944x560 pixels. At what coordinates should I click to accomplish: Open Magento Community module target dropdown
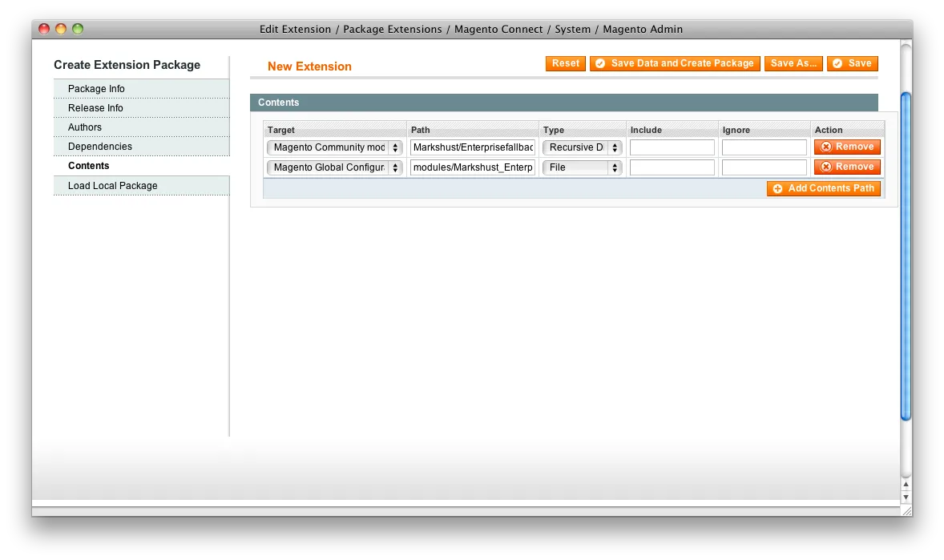pyautogui.click(x=335, y=148)
